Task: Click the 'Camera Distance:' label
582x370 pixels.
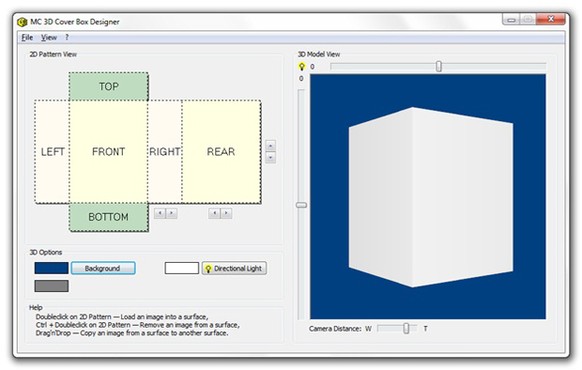Action: 335,329
